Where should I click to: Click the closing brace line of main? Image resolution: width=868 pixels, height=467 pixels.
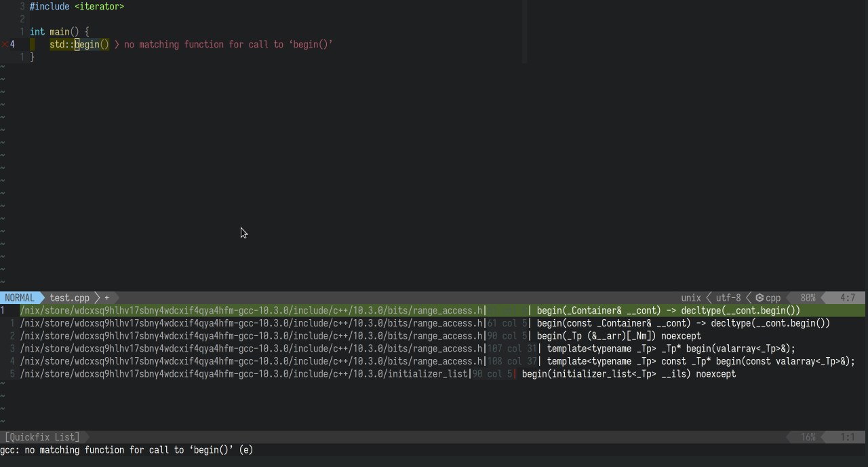[x=32, y=58]
